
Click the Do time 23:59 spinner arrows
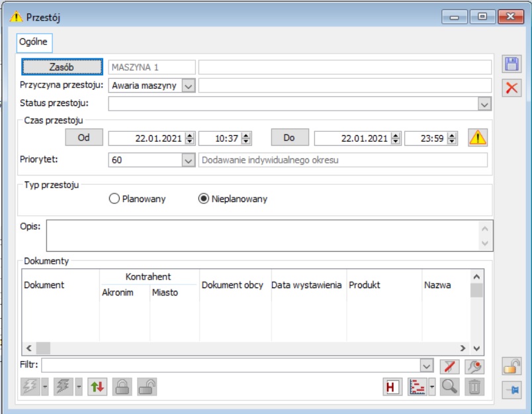tap(452, 138)
